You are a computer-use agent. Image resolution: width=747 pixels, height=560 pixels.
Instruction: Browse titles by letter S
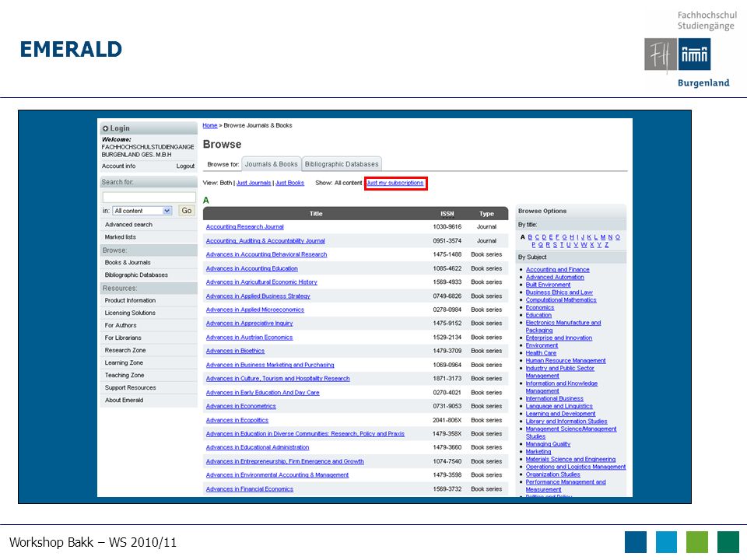[555, 245]
